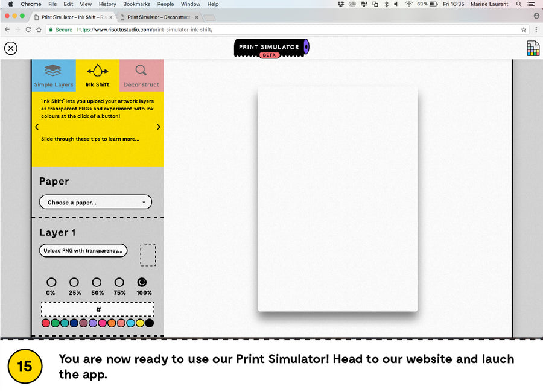
Task: Open the Deconstruct magnifier icon
Action: coord(141,71)
